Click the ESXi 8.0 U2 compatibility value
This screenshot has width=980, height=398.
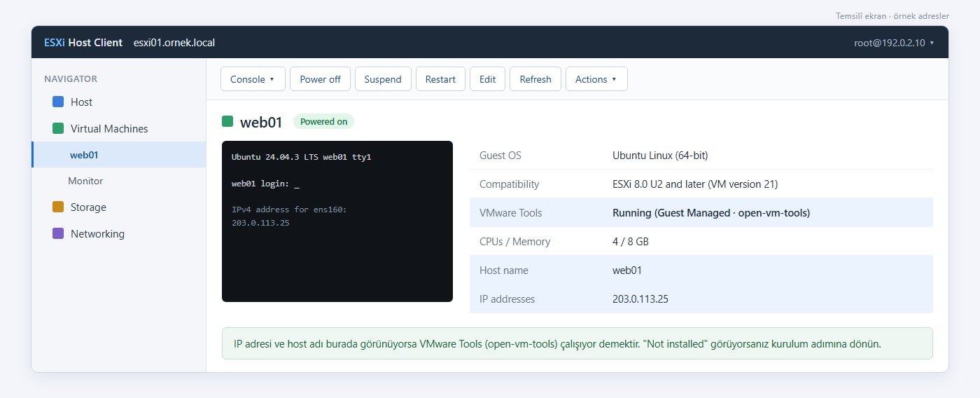click(x=695, y=184)
